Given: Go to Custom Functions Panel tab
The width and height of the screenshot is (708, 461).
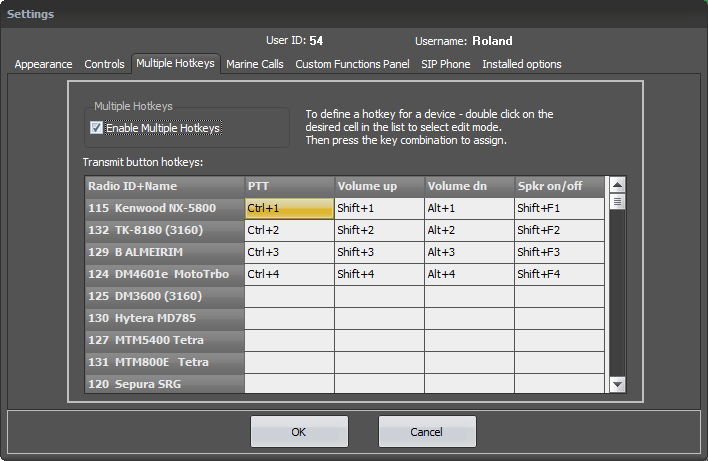Looking at the screenshot, I should point(352,64).
